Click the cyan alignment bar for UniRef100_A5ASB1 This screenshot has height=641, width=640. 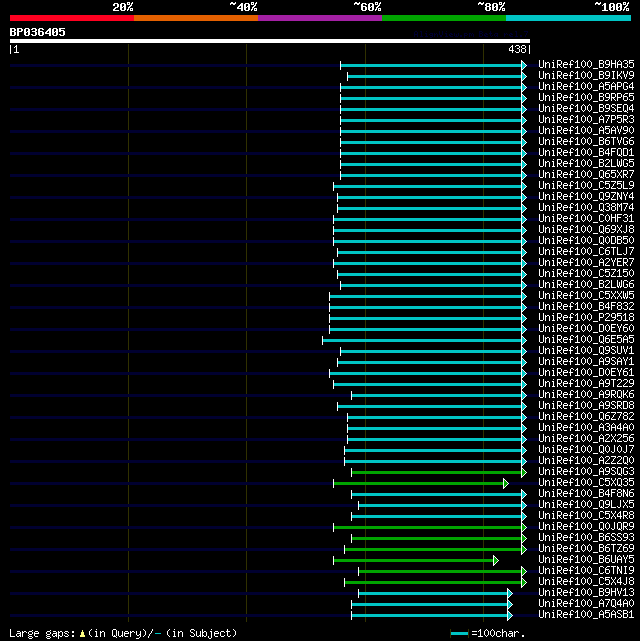click(432, 615)
